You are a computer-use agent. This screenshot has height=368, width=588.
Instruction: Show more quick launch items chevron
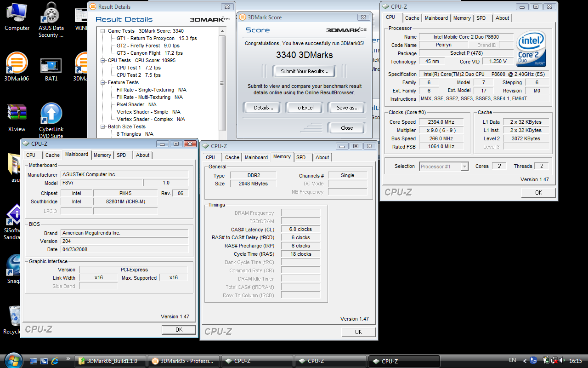click(68, 358)
